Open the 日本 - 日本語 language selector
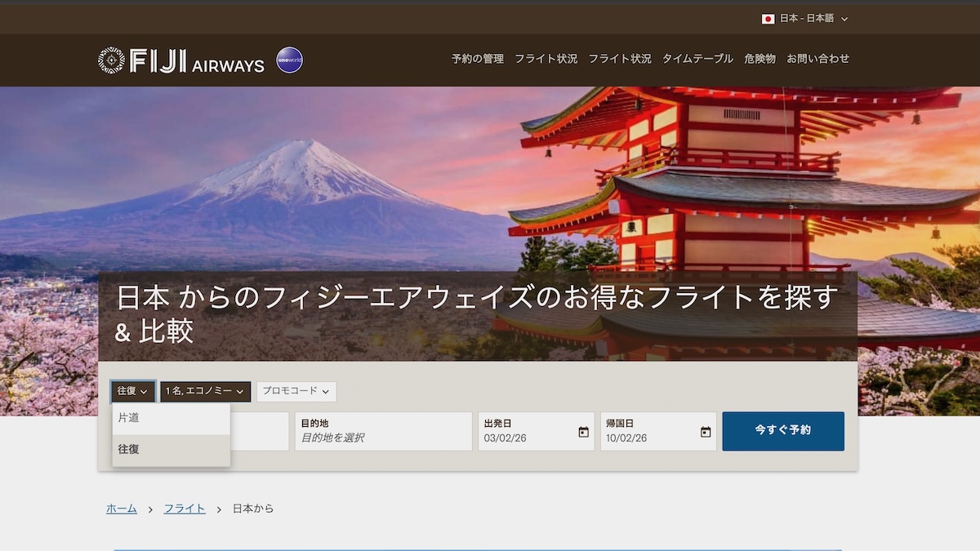Viewport: 980px width, 551px height. point(807,17)
